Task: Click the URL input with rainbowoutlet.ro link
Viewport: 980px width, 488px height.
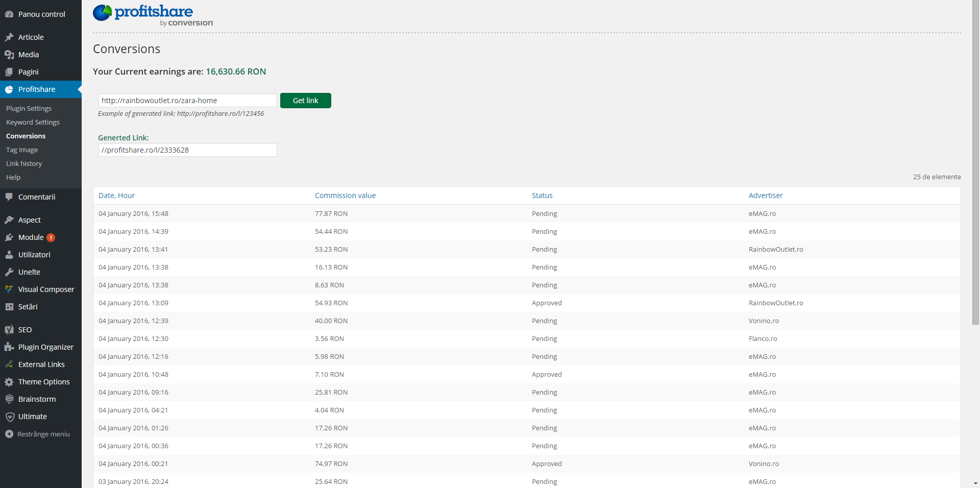Action: (187, 101)
